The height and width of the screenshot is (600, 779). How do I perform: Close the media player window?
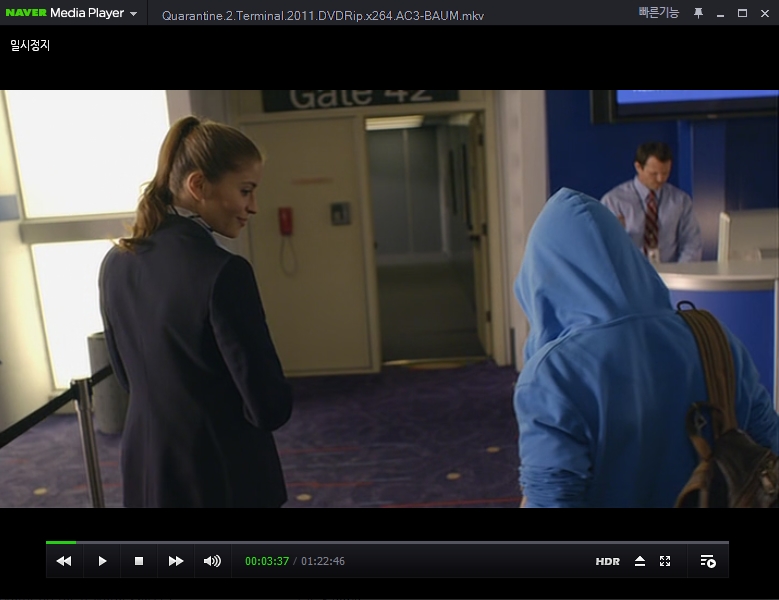[x=763, y=13]
